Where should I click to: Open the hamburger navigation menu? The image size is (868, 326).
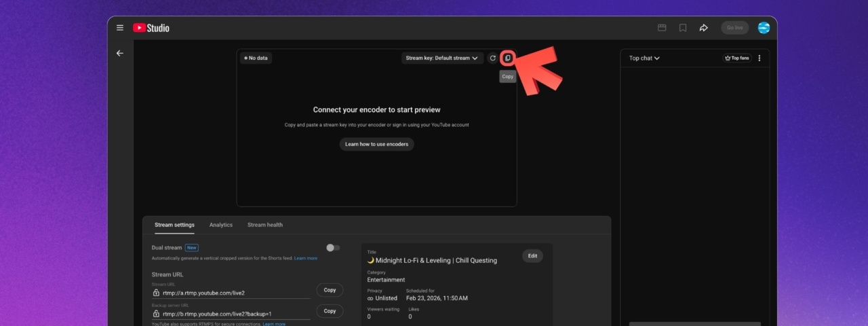pyautogui.click(x=120, y=28)
